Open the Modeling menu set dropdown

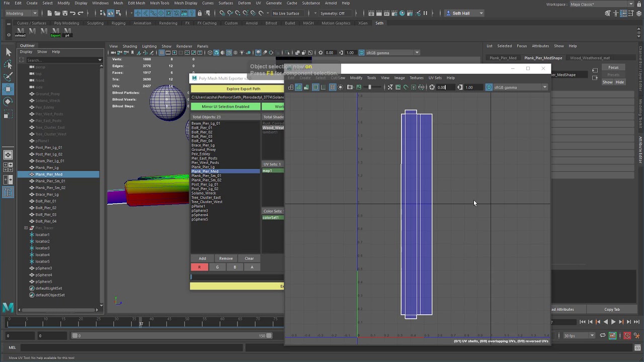[x=21, y=13]
